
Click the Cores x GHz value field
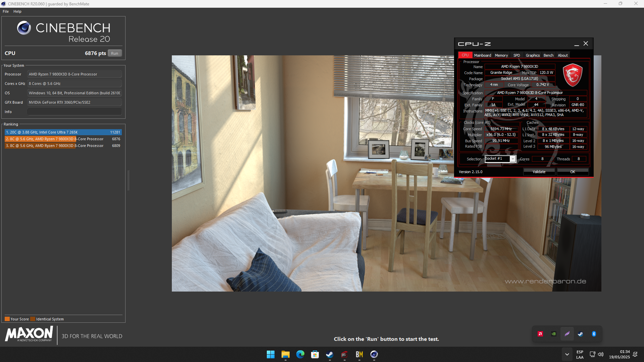point(75,84)
